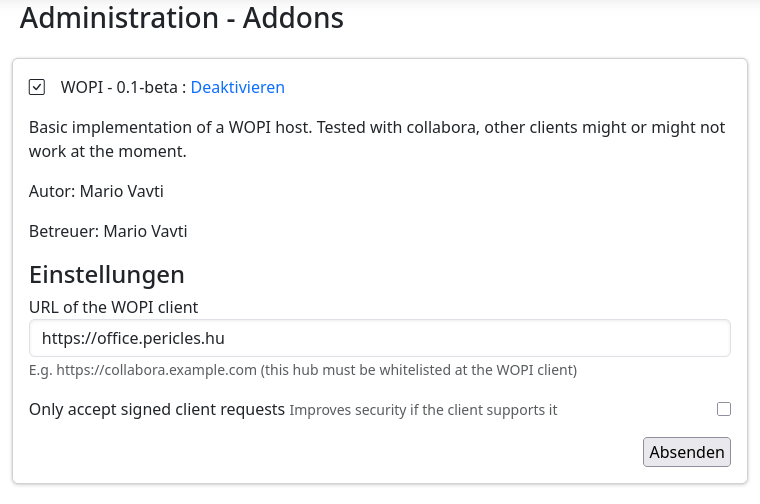This screenshot has height=504, width=760.
Task: Click the 'https://office.pericles.hu' URL text
Action: click(x=133, y=338)
